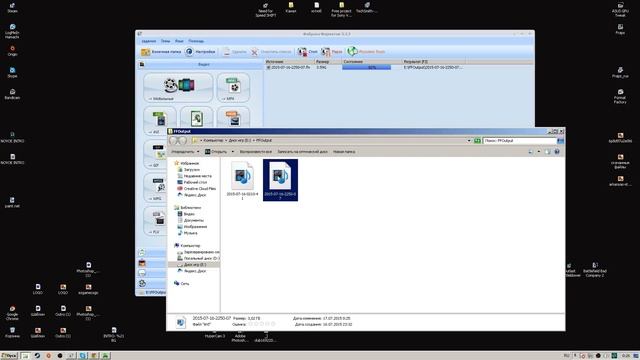Open Desktop in Explorer navigation pane

tap(192, 182)
